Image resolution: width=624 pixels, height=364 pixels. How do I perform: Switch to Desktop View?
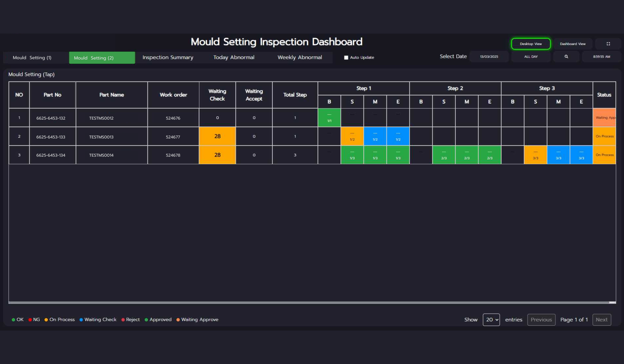[531, 44]
